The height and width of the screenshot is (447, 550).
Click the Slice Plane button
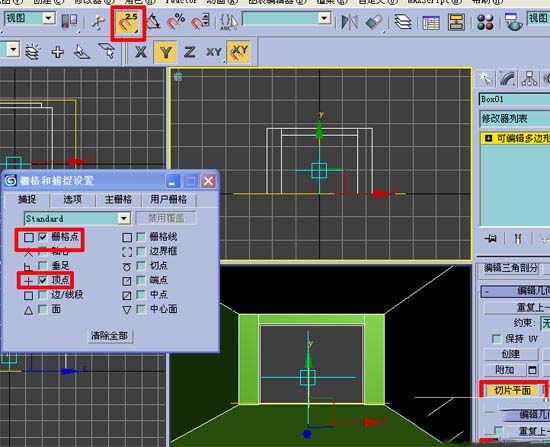tap(512, 390)
